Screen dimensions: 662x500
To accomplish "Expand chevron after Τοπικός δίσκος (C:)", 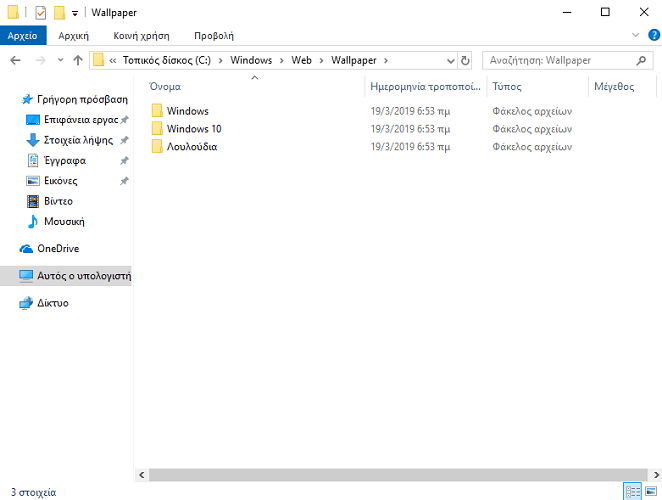I will tap(220, 61).
